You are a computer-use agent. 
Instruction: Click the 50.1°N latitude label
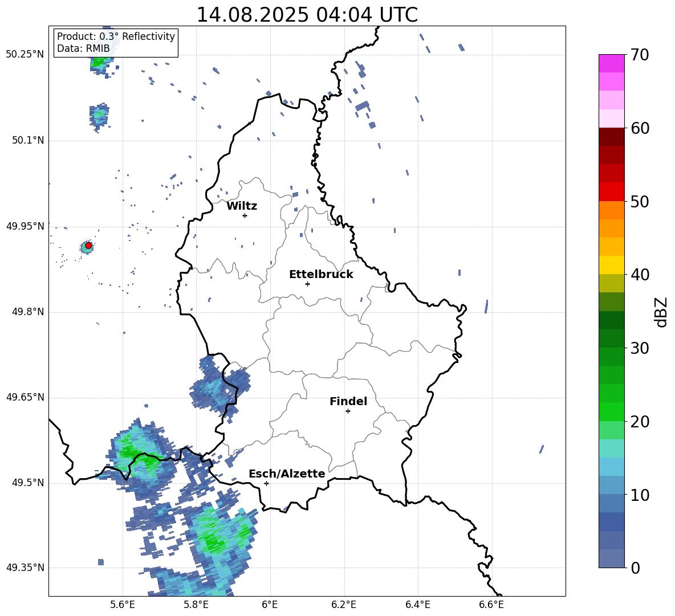pos(28,140)
